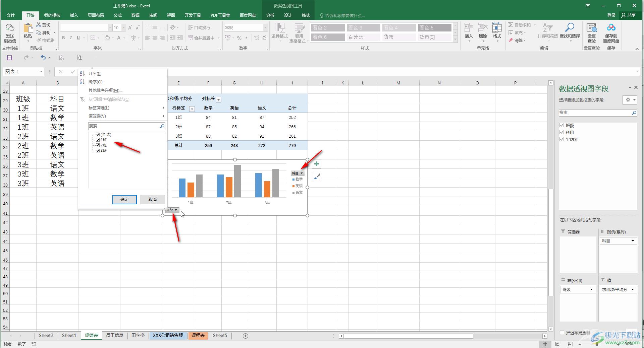The image size is (644, 348).
Task: Apply the 着色 2 cell style
Action: [328, 28]
